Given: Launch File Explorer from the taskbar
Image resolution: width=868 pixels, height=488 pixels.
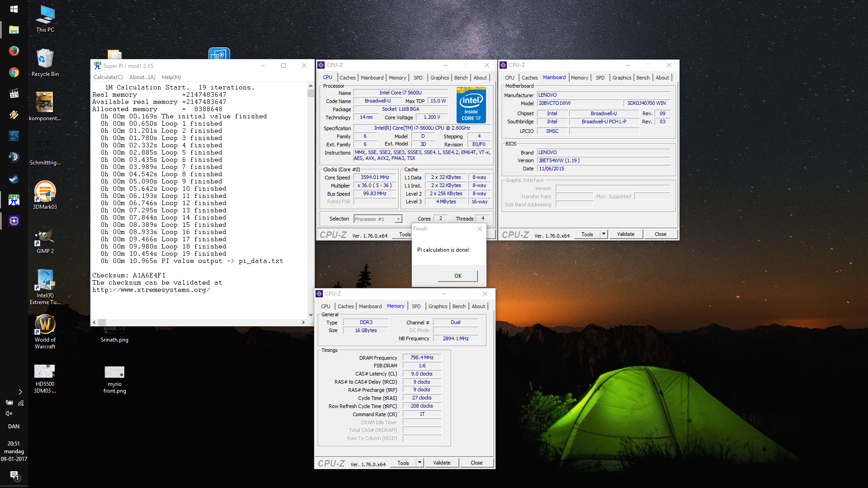Looking at the screenshot, I should 14,30.
